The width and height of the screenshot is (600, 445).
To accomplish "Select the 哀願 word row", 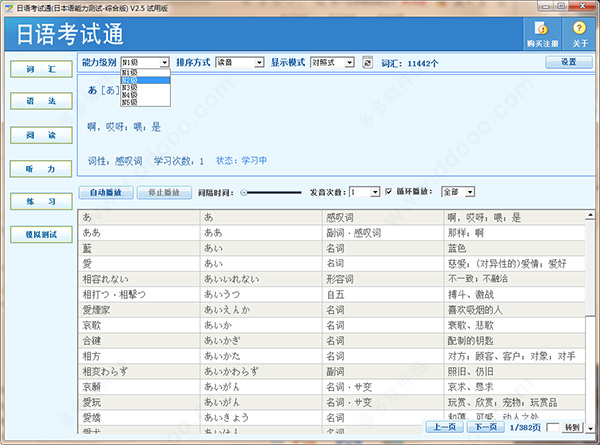I will [332, 387].
